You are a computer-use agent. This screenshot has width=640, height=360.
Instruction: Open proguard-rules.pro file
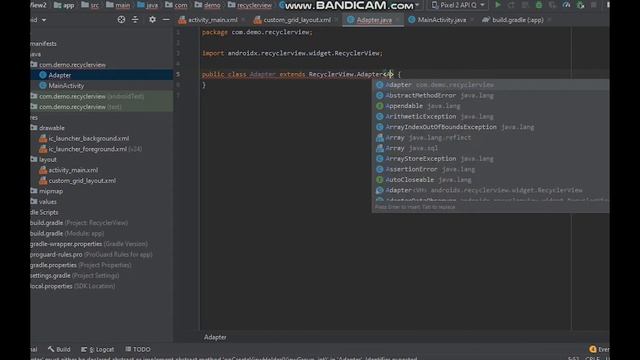[x=91, y=254]
